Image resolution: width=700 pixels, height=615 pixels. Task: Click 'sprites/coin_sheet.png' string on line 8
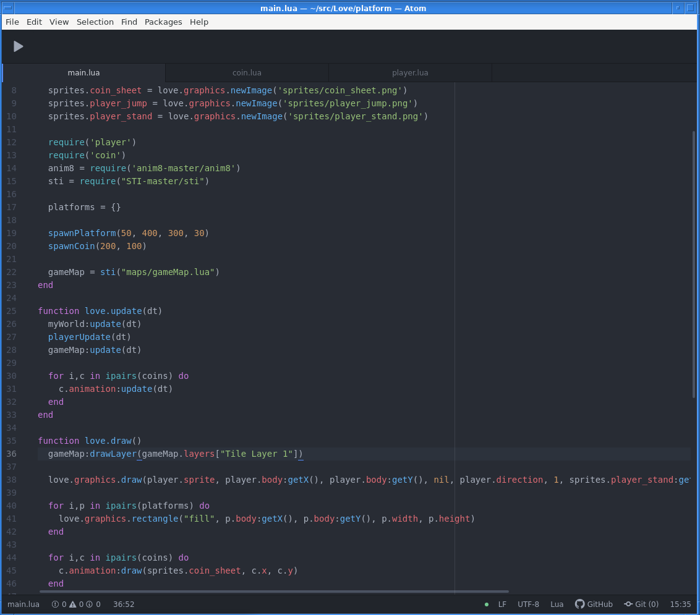coord(339,91)
